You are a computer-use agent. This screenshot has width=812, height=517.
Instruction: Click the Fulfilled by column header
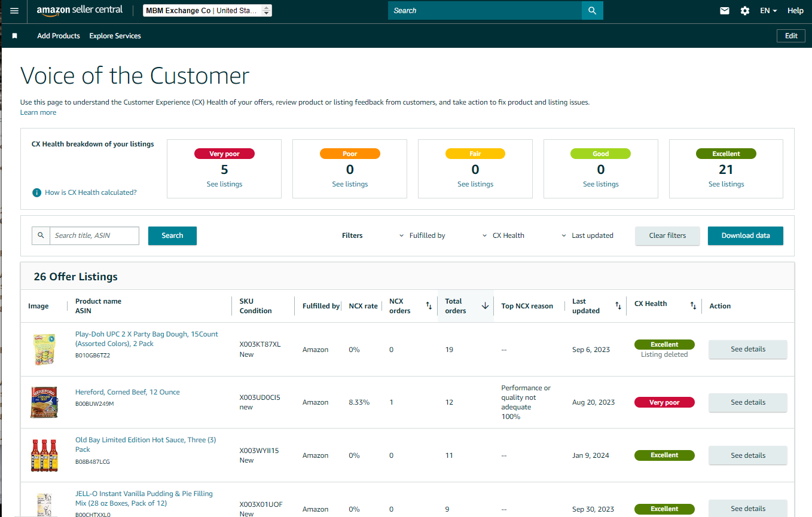click(321, 306)
